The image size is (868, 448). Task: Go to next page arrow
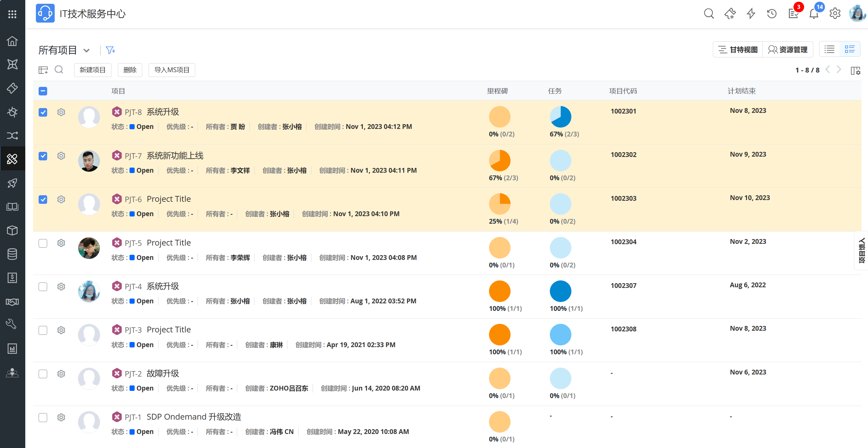839,70
